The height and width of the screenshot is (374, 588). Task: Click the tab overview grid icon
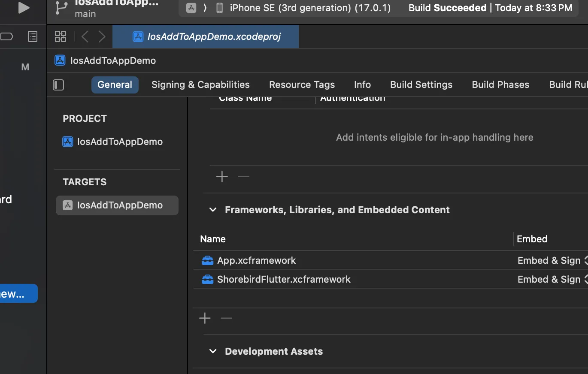(60, 36)
